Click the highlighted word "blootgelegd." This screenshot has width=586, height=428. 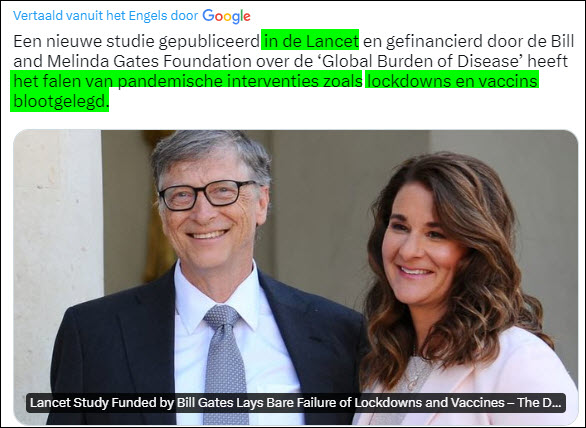60,101
